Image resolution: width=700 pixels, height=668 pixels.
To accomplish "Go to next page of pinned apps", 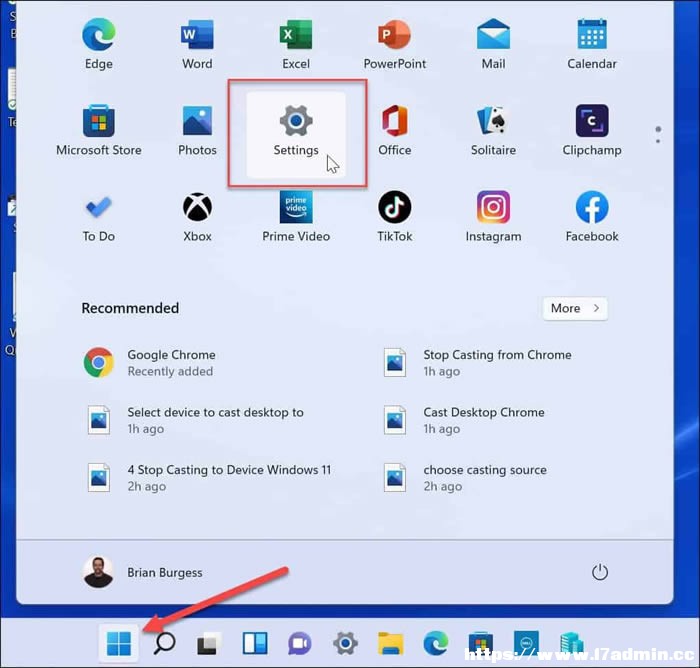I will click(x=658, y=142).
